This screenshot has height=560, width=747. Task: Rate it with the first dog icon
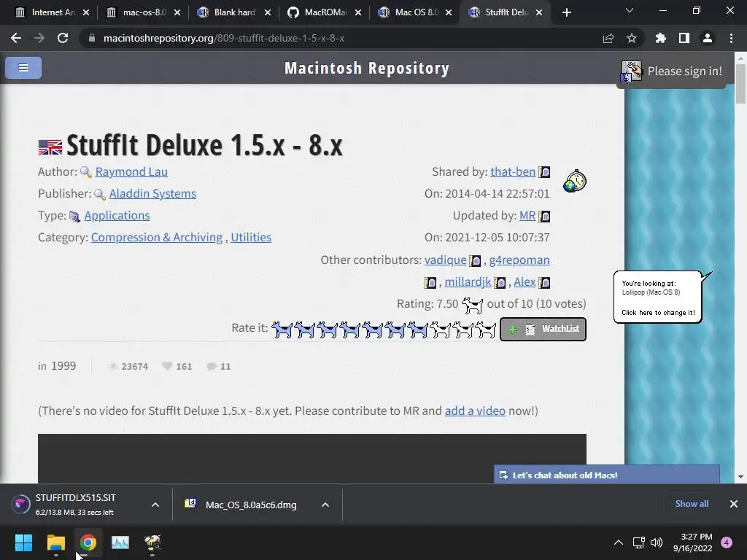282,329
